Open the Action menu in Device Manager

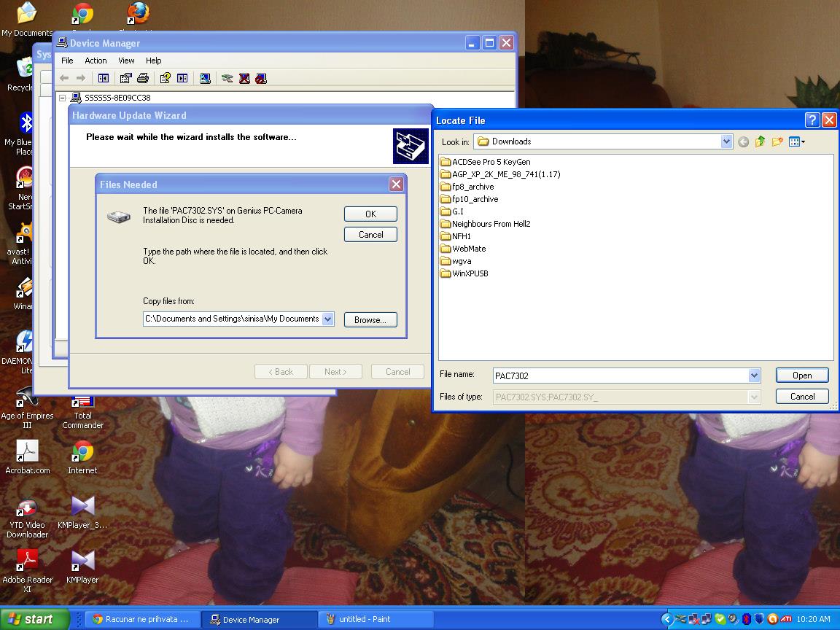click(x=96, y=61)
